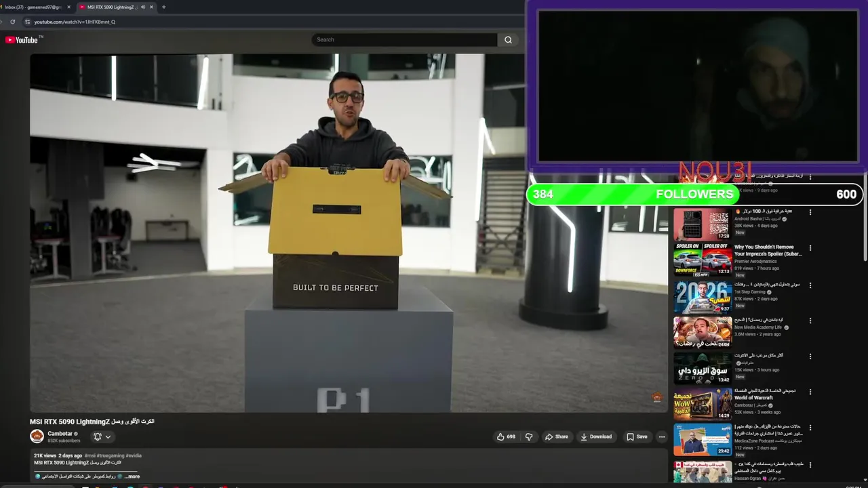
Task: Open a new browser tab
Action: click(x=163, y=7)
